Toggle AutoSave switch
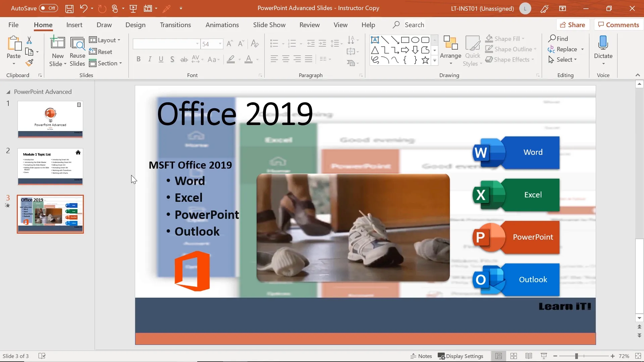Image resolution: width=644 pixels, height=362 pixels. tap(49, 8)
